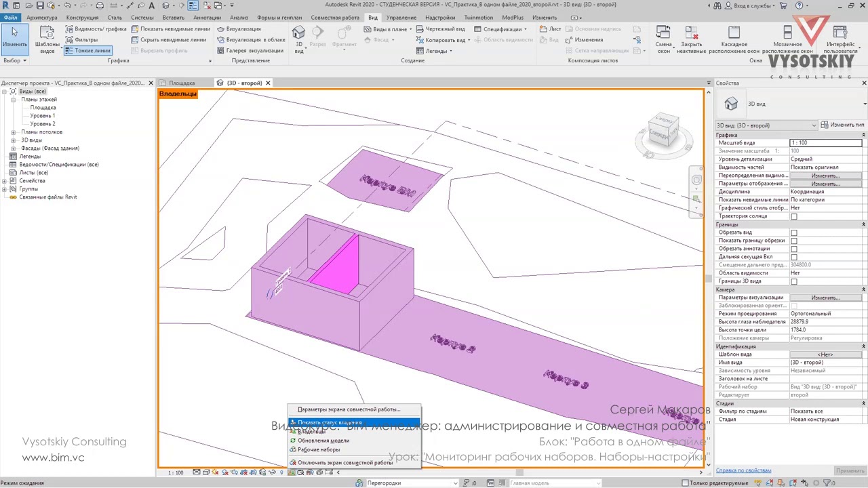Switch to Совместная работа ribbon tab
The height and width of the screenshot is (488, 868).
point(335,18)
